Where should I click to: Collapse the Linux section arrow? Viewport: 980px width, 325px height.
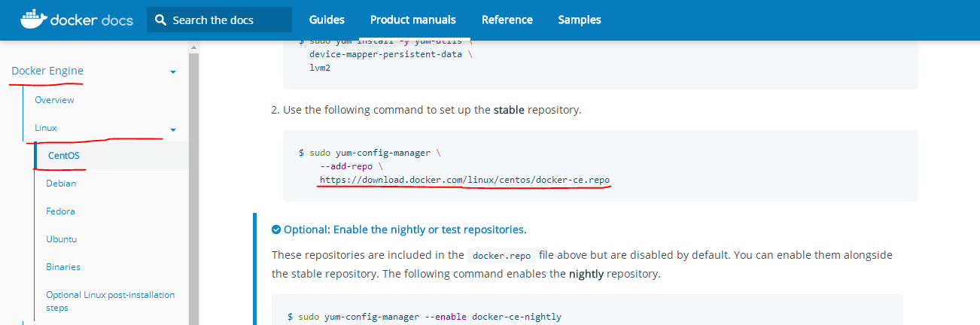tap(173, 129)
